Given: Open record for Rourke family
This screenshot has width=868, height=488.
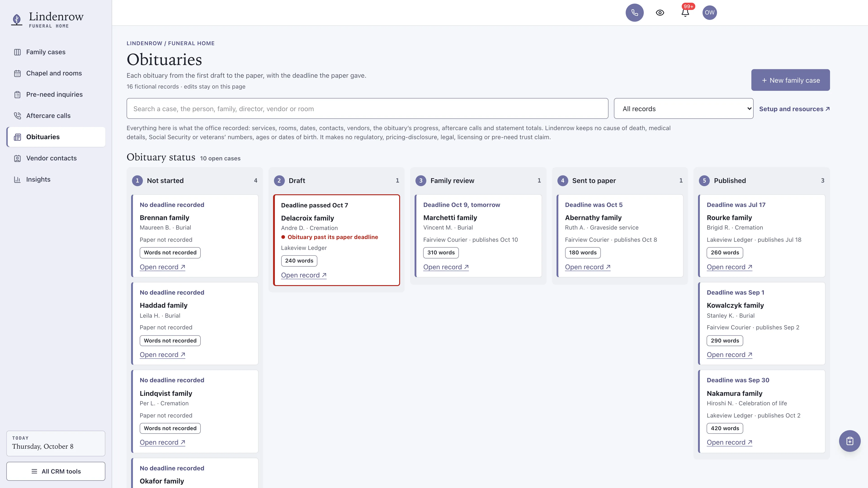Looking at the screenshot, I should 729,267.
